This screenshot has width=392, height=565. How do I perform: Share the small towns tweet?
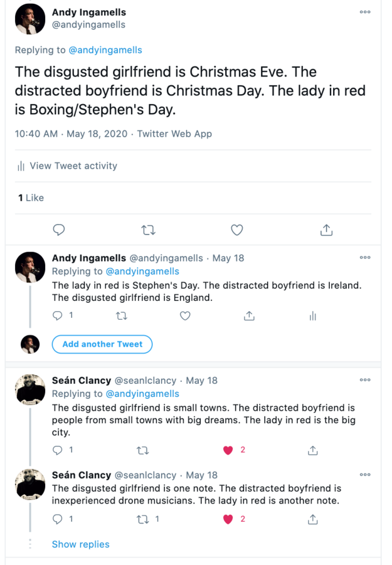(313, 450)
